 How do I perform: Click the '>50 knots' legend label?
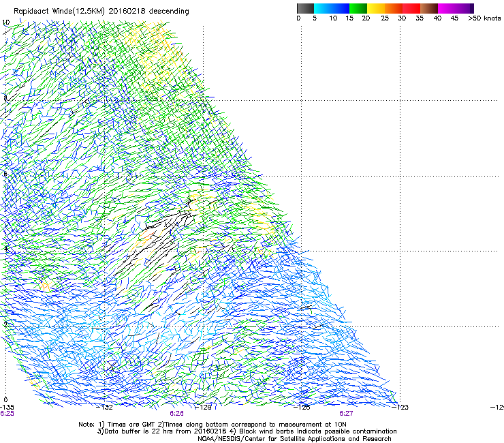click(x=484, y=18)
